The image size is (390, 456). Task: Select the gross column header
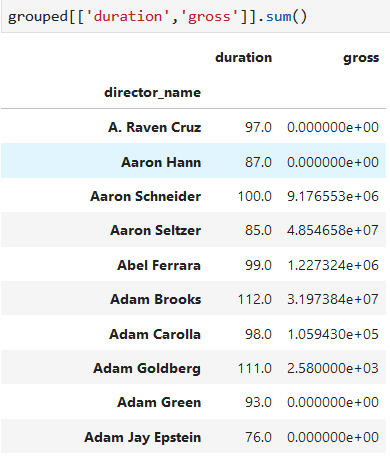pyautogui.click(x=361, y=58)
